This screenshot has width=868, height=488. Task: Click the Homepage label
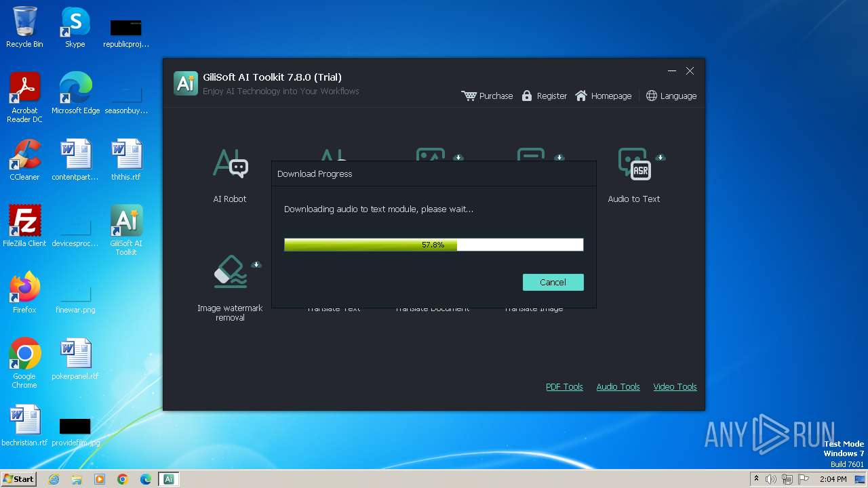[x=611, y=96]
